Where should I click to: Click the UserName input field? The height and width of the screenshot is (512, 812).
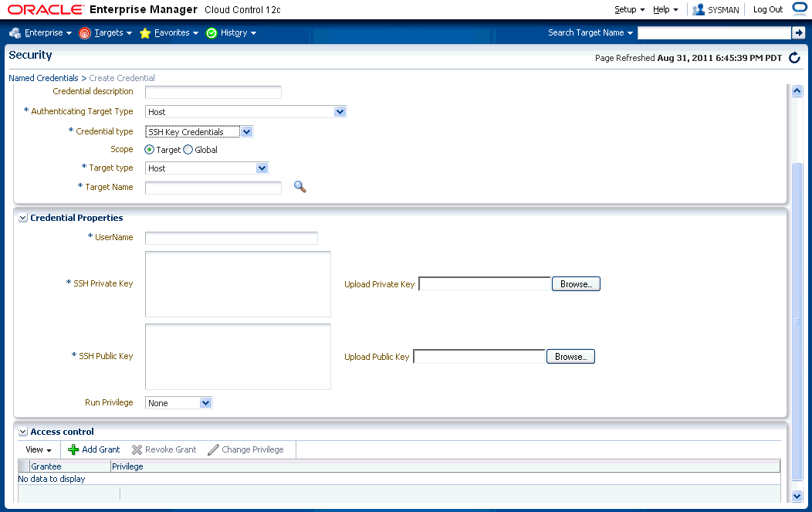[x=232, y=238]
